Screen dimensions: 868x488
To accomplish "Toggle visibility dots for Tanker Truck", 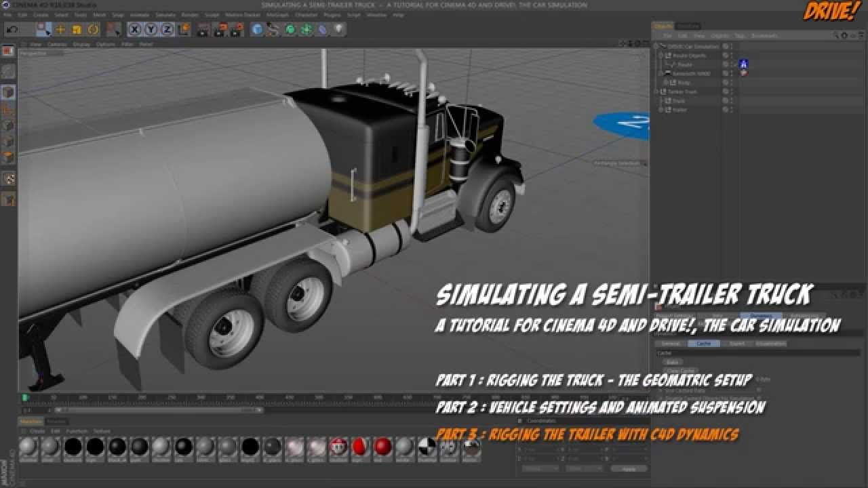I will pyautogui.click(x=732, y=91).
